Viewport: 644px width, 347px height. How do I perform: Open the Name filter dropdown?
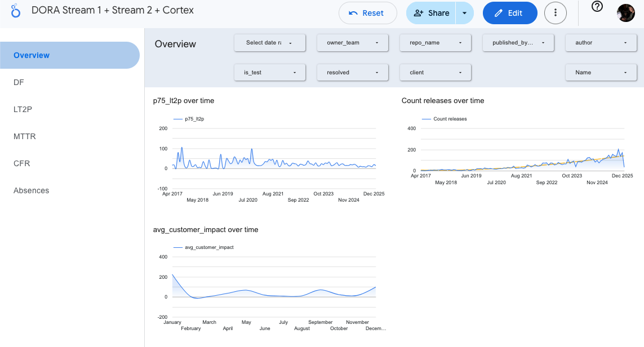[601, 72]
